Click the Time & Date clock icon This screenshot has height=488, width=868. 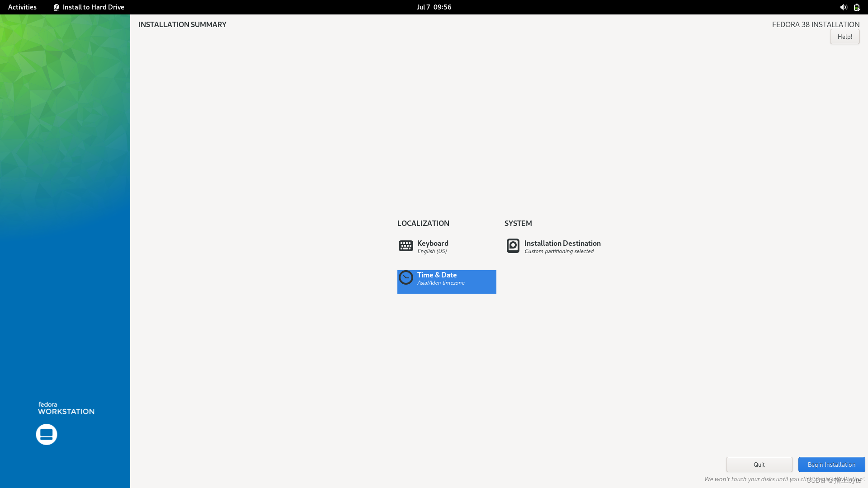(x=406, y=277)
